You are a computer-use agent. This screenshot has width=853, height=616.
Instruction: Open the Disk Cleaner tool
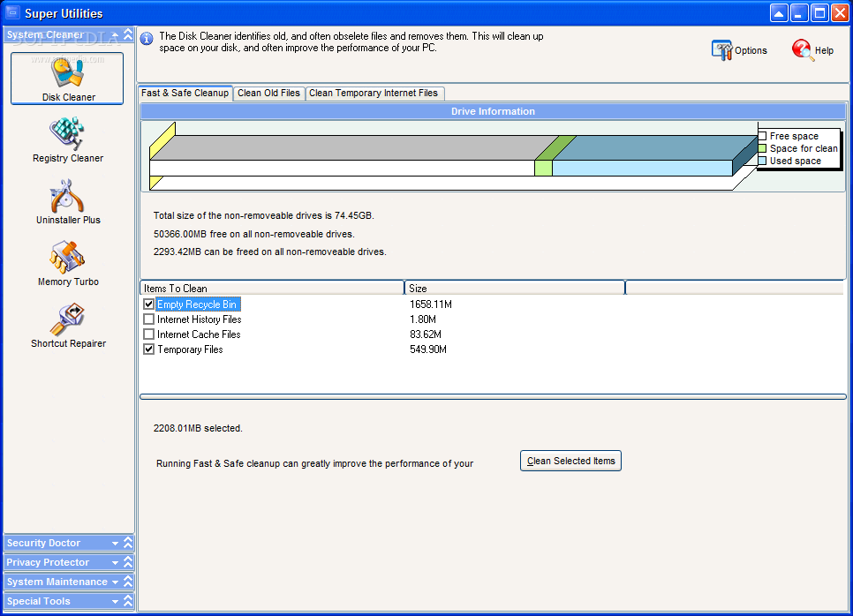67,79
